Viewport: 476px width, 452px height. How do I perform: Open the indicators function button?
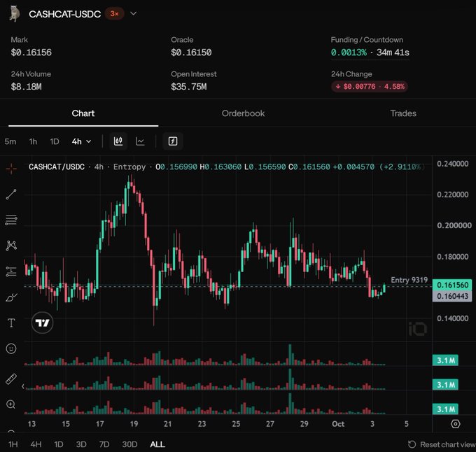(173, 141)
